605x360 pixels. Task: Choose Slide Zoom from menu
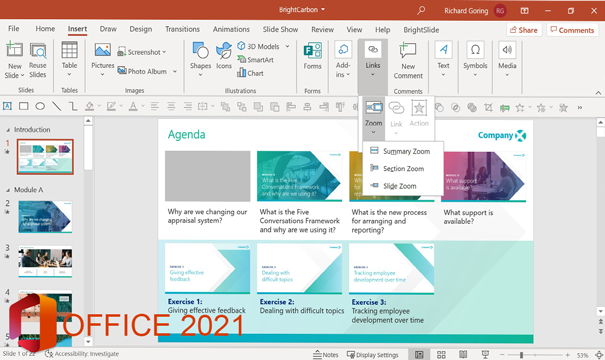[x=403, y=186]
